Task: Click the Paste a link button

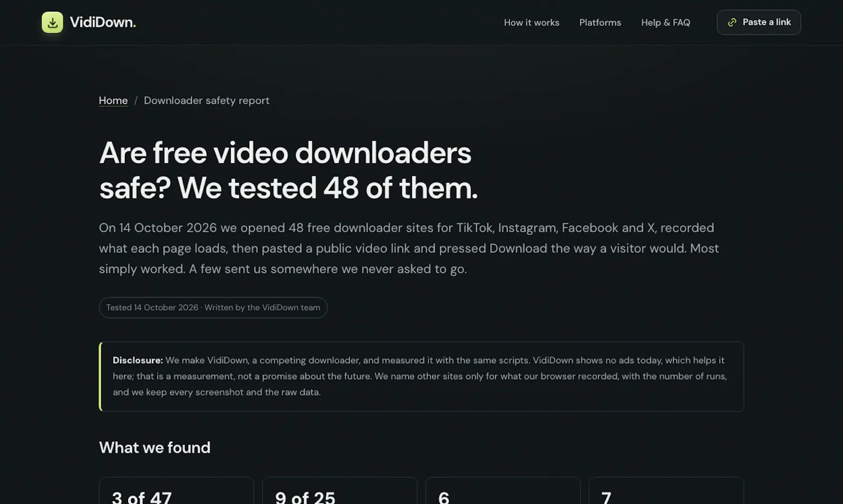Action: (x=759, y=22)
